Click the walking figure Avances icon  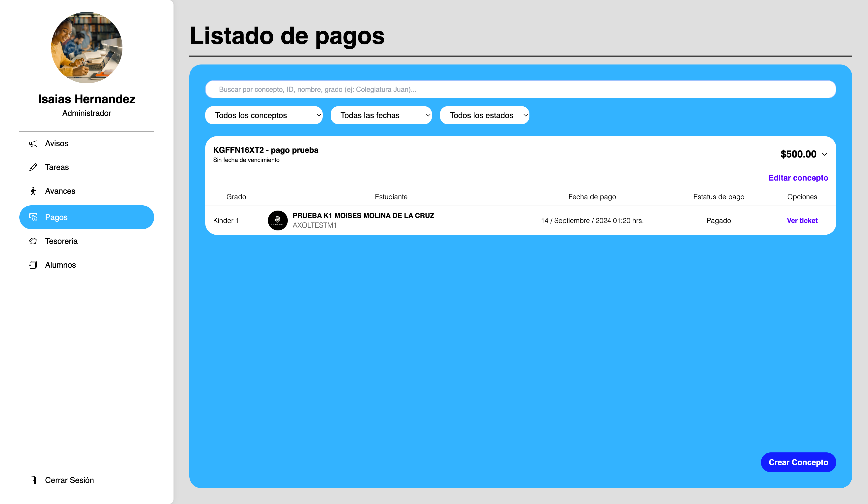point(33,191)
